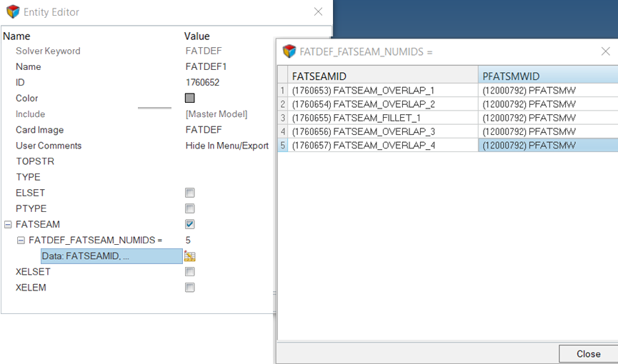Close the FATDEF_FATSEAM_NUMIDS dialog with X

604,51
